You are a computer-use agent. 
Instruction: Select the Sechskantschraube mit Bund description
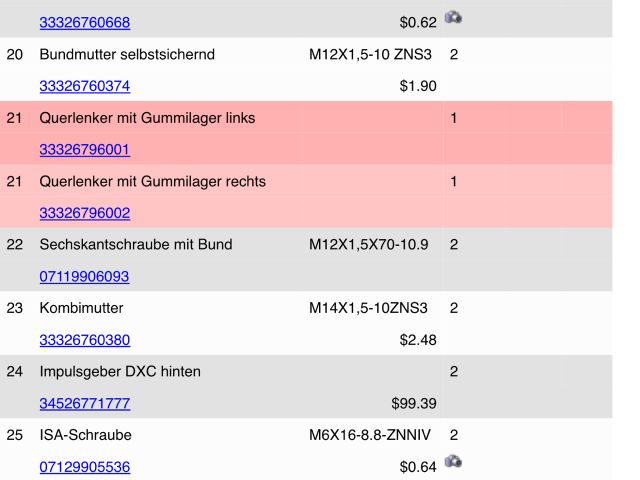click(131, 245)
